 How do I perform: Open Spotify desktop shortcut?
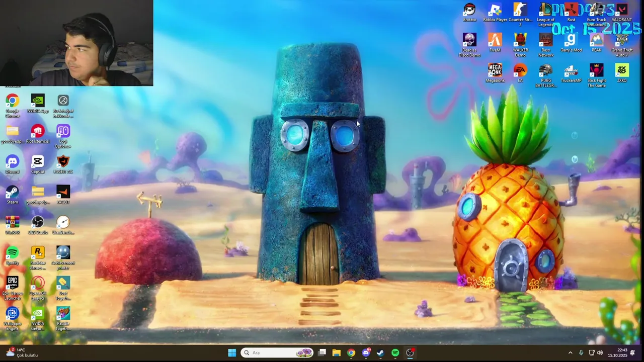(x=13, y=255)
